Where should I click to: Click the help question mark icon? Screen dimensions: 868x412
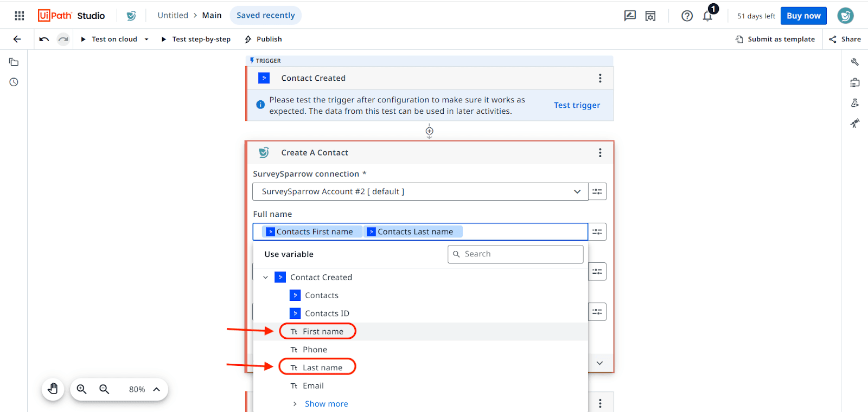[x=687, y=16]
